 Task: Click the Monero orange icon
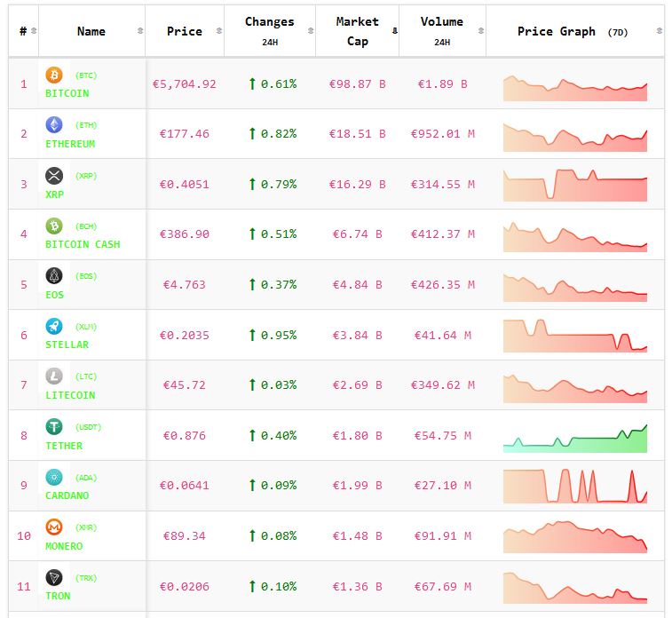click(x=54, y=527)
